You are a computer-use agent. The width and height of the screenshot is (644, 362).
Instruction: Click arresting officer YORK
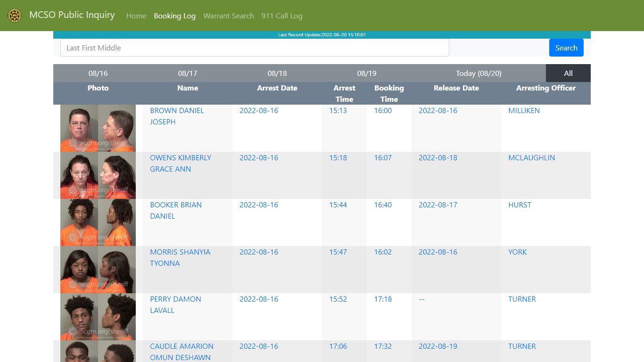[518, 252]
